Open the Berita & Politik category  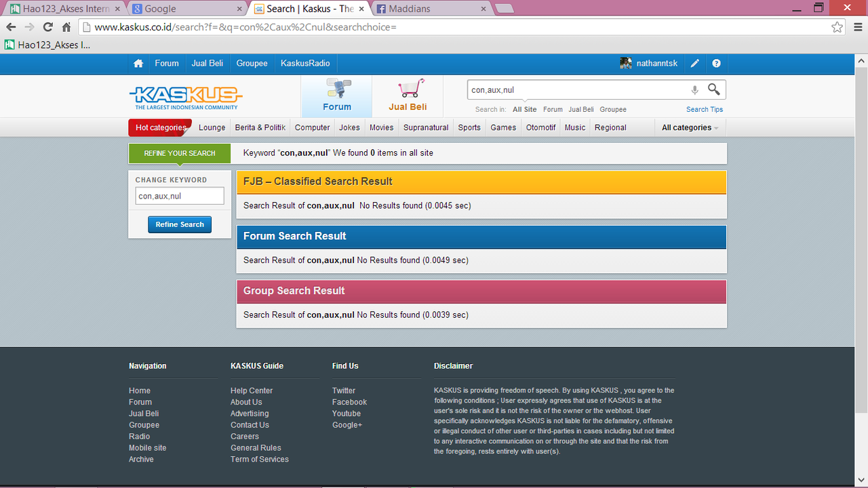pyautogui.click(x=260, y=127)
